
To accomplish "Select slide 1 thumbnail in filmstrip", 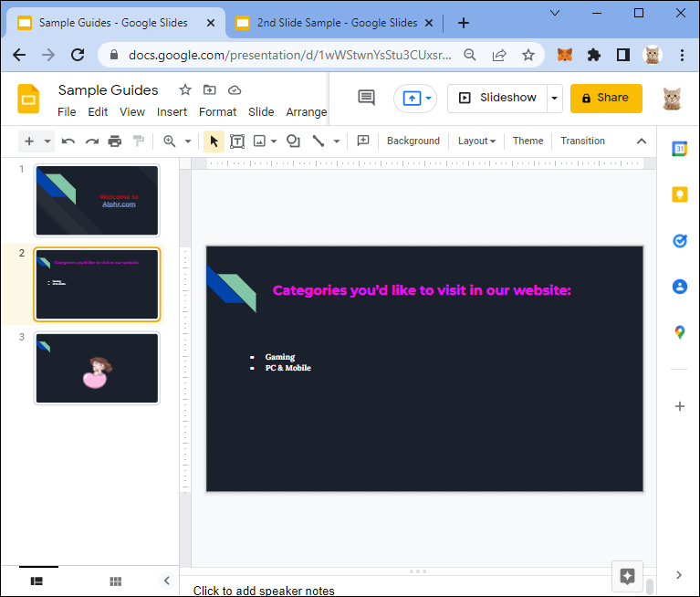I will (97, 201).
